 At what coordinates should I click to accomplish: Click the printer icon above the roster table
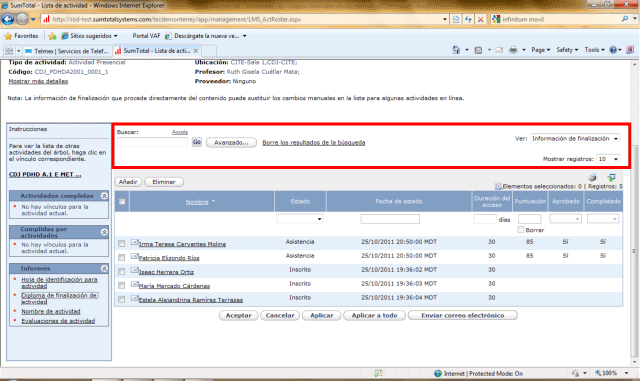coord(592,177)
